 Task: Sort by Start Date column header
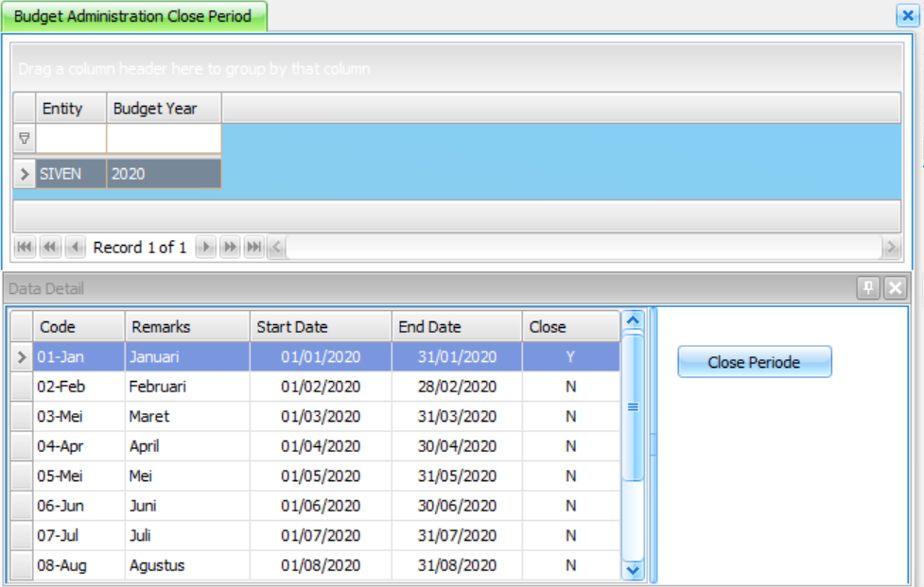(321, 327)
